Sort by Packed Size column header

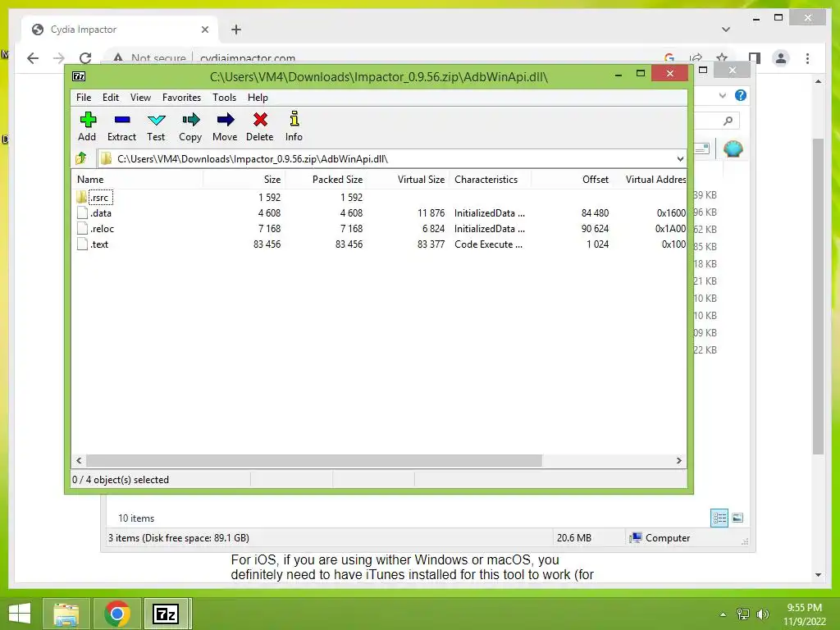[x=326, y=180]
